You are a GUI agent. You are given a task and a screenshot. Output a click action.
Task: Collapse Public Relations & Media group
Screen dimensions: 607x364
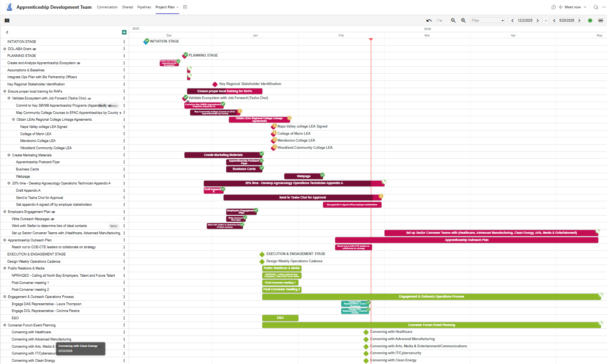click(5, 268)
